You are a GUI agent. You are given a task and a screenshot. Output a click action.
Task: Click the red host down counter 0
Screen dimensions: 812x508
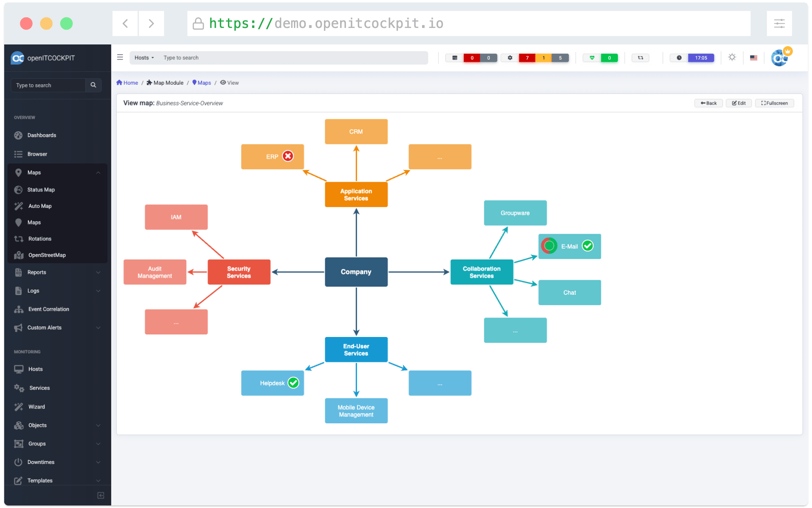click(x=472, y=58)
